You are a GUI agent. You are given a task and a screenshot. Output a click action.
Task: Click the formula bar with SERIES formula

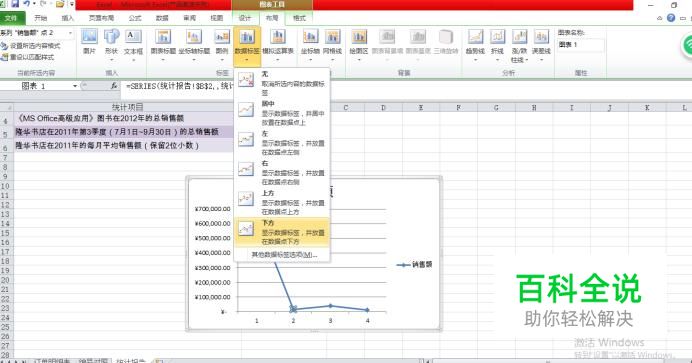(x=406, y=86)
